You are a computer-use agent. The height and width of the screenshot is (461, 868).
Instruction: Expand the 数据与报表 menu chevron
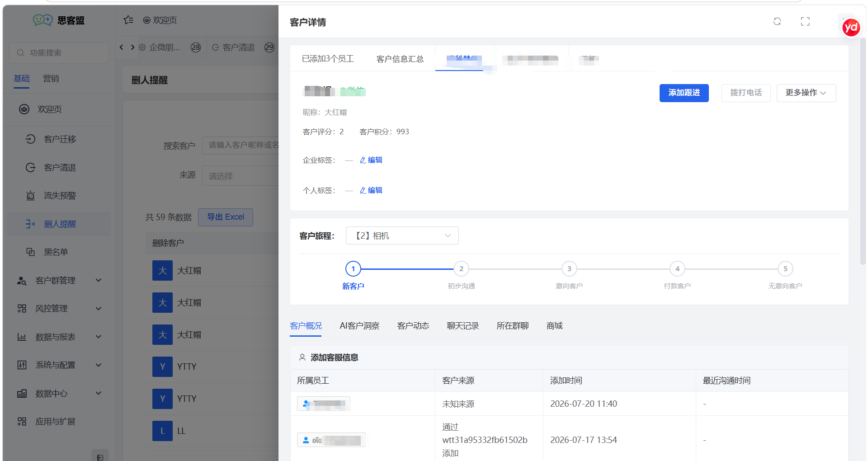tap(99, 337)
